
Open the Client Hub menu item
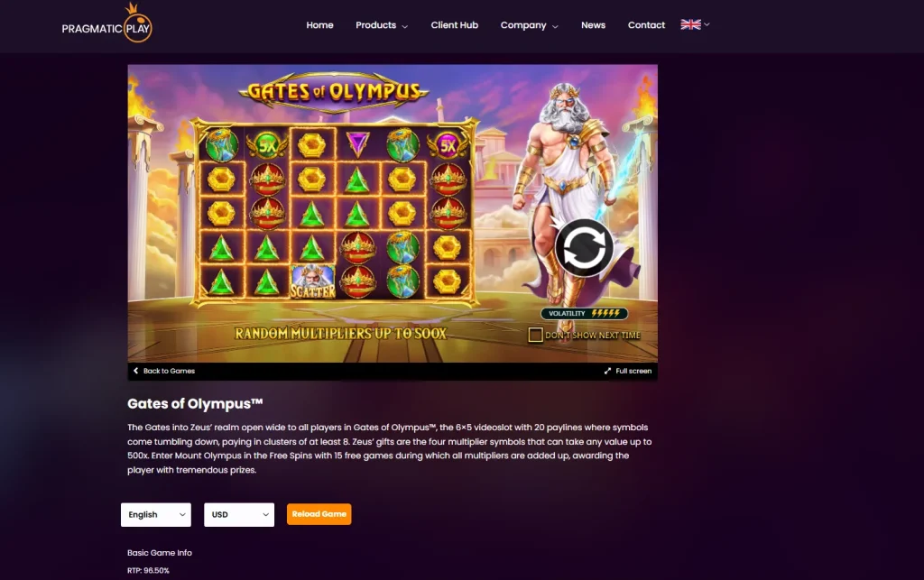(455, 25)
